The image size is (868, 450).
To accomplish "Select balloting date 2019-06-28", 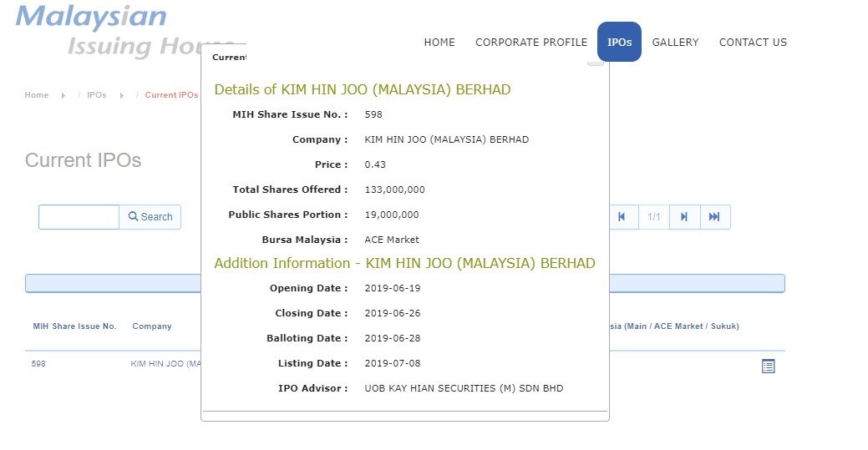I will pos(393,337).
